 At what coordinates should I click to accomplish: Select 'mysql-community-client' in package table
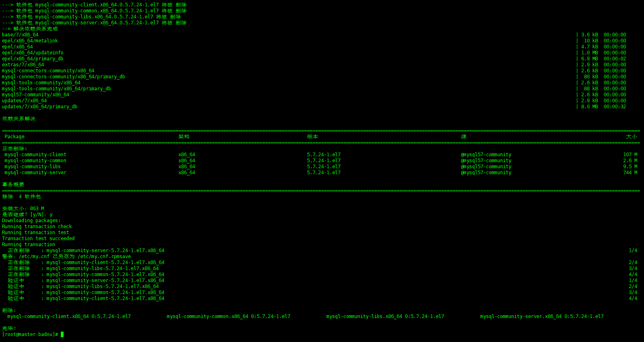(36, 155)
